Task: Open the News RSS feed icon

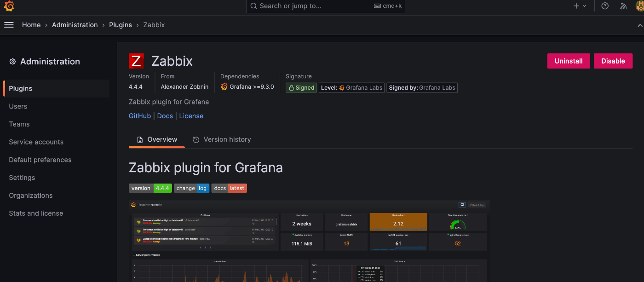Action: tap(623, 6)
